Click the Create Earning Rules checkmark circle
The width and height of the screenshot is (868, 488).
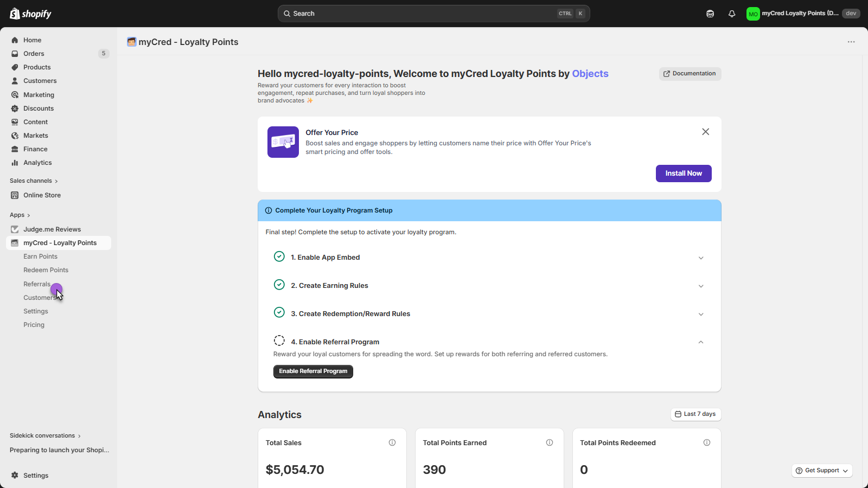tap(279, 285)
